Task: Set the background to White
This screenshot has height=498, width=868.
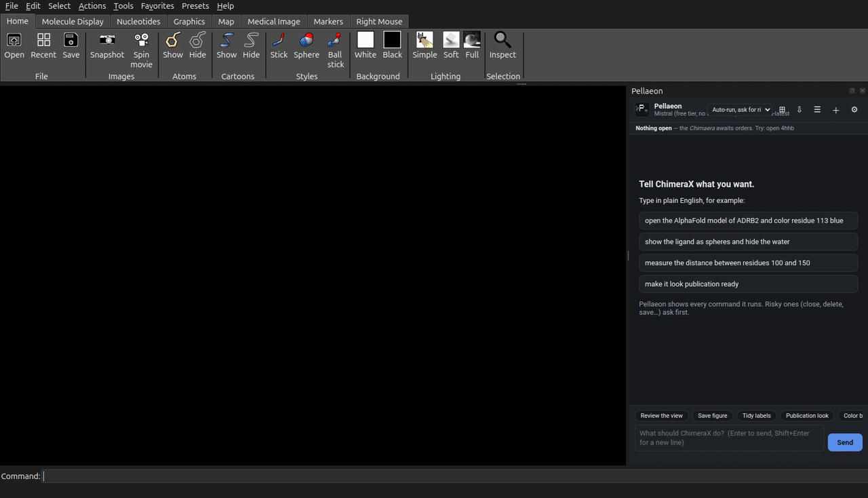Action: pyautogui.click(x=366, y=40)
